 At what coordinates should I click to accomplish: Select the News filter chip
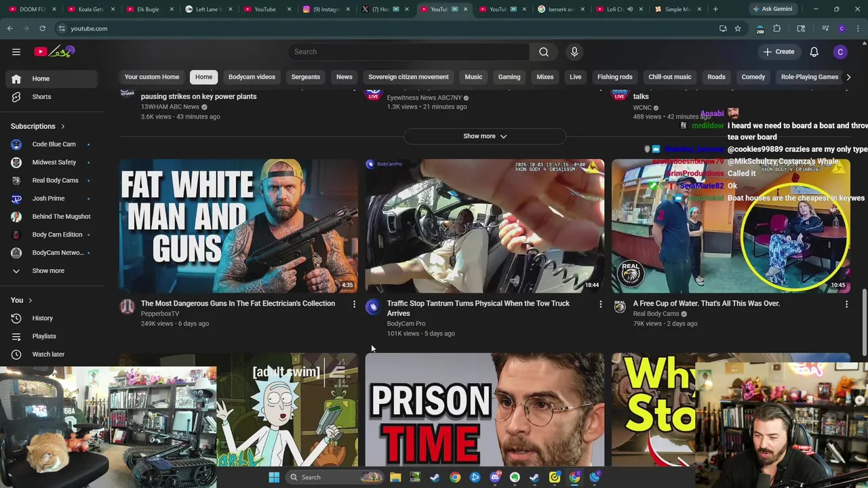coord(344,77)
